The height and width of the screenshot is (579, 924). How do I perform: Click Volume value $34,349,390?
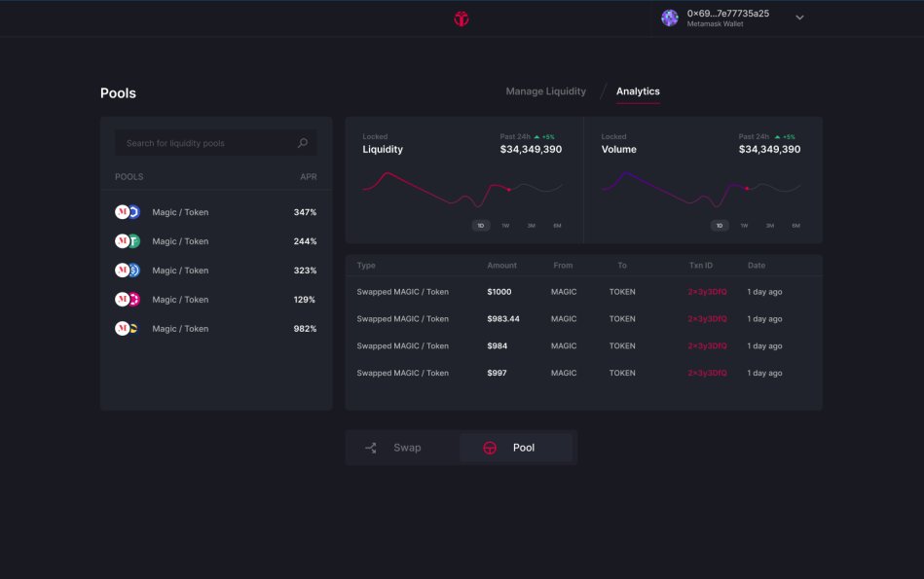tap(769, 150)
